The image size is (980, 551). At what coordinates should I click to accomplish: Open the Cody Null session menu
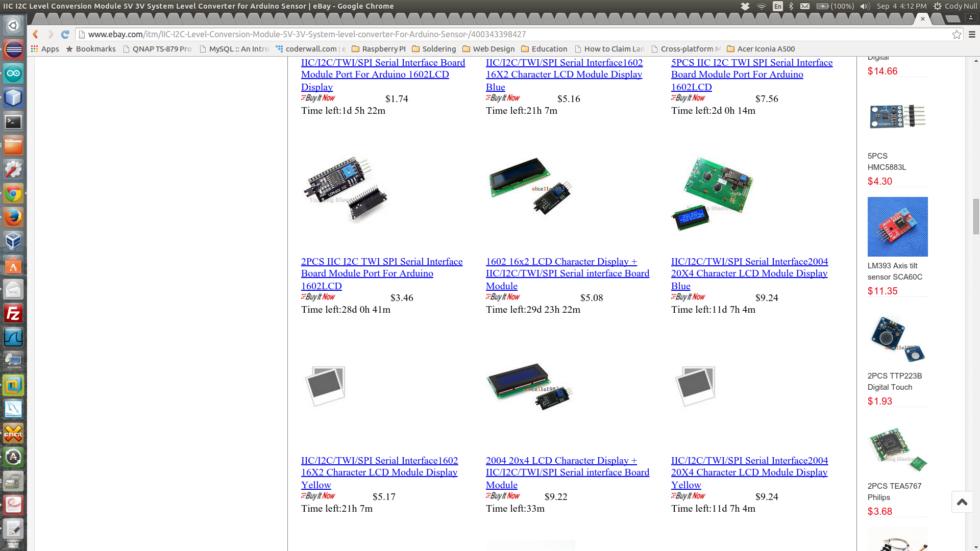955,6
